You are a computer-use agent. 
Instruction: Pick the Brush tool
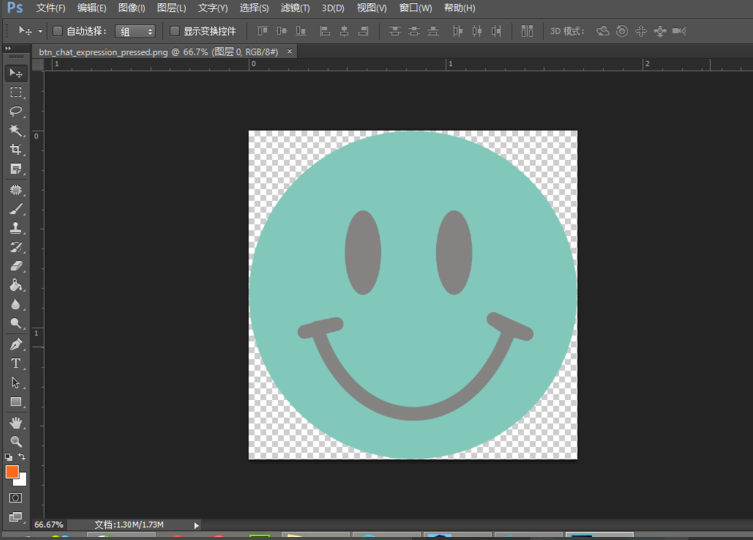(16, 208)
